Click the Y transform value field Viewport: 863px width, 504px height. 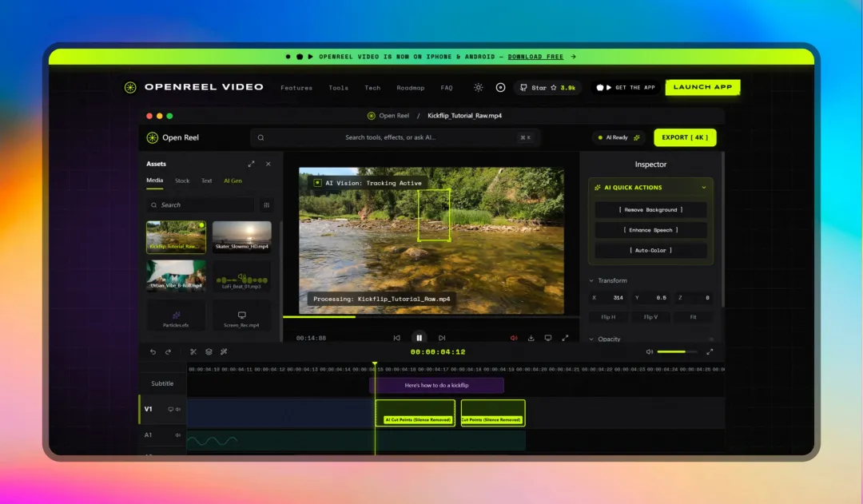(650, 298)
